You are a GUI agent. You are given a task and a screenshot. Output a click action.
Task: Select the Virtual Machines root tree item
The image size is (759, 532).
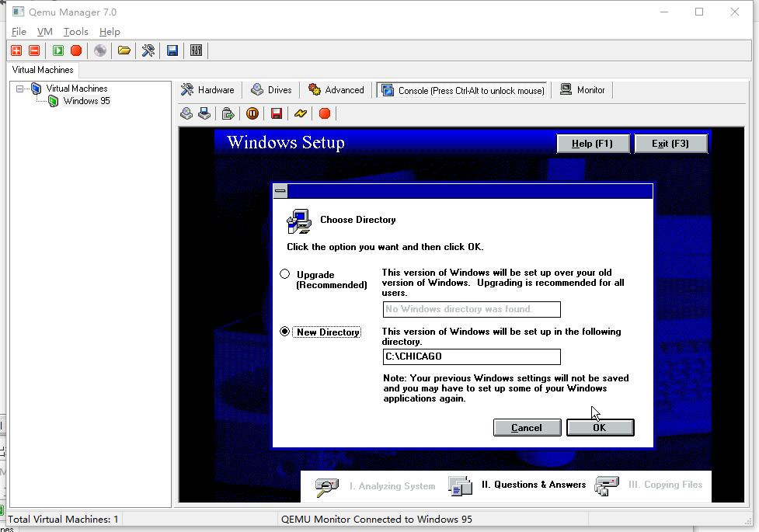pyautogui.click(x=76, y=89)
